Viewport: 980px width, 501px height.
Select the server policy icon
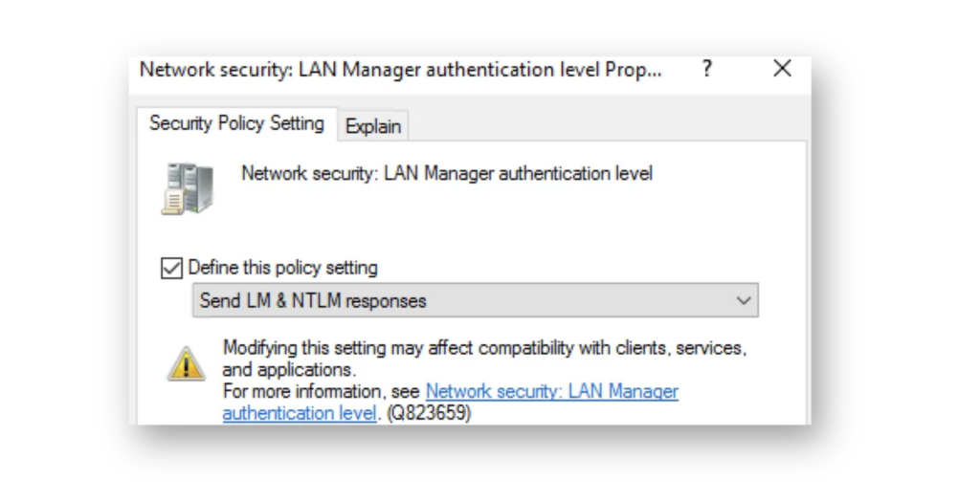(188, 188)
